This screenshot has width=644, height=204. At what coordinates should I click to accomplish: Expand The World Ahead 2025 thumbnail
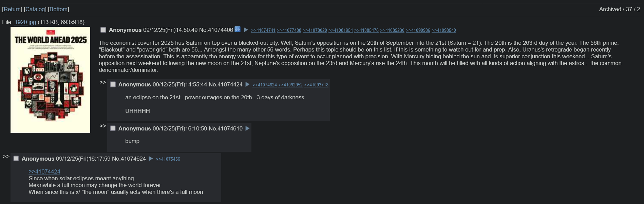(50, 80)
